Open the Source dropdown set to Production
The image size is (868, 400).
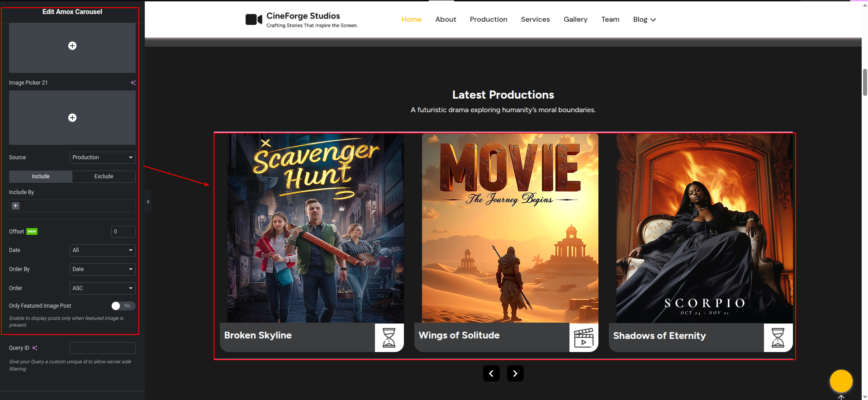(x=102, y=157)
